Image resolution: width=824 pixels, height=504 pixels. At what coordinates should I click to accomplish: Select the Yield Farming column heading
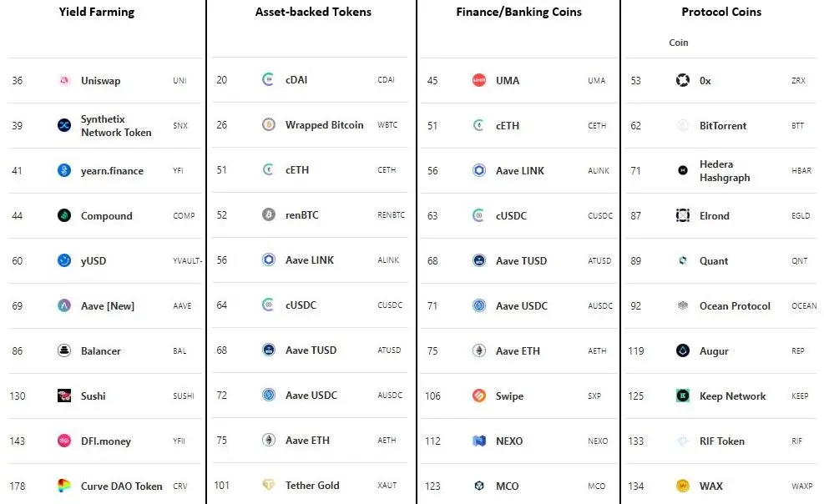(97, 12)
